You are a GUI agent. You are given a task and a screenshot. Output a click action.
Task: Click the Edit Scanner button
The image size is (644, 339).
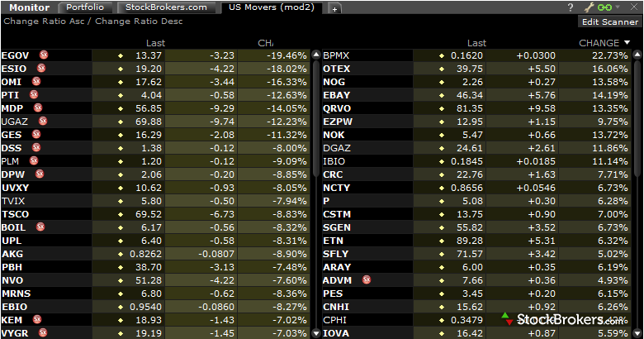(x=610, y=21)
